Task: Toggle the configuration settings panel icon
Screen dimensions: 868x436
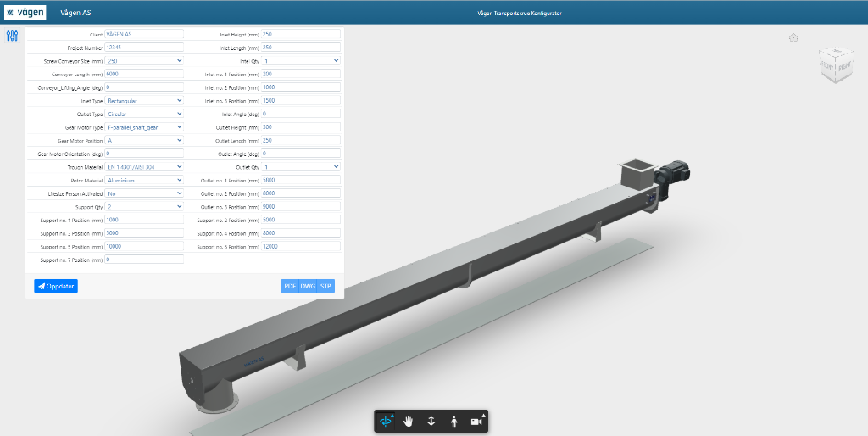Action: click(x=12, y=36)
